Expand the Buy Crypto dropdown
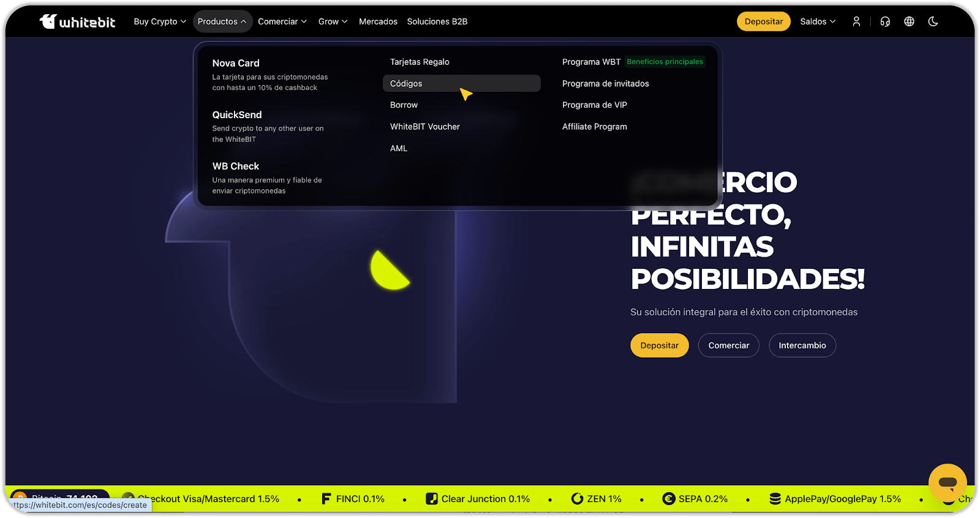 click(160, 21)
